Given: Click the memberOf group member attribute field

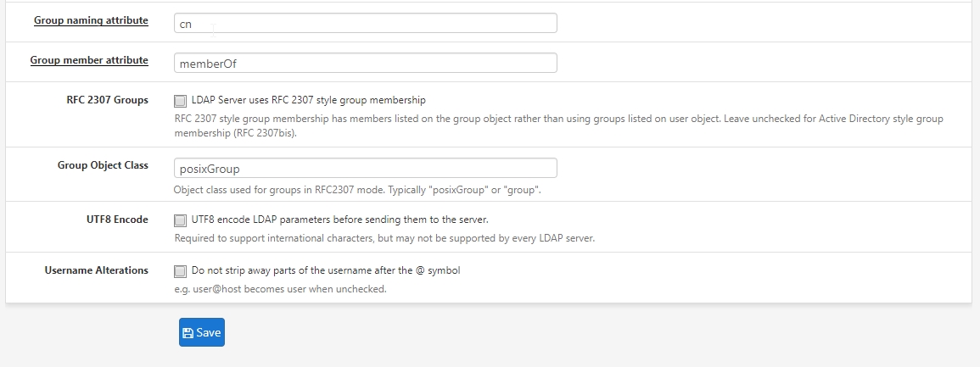Looking at the screenshot, I should click(365, 63).
